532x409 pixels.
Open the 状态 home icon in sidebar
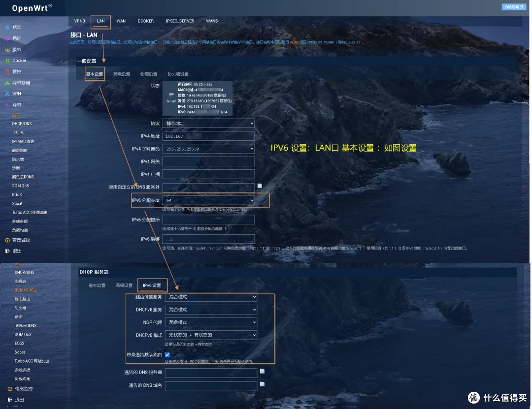tap(7, 28)
